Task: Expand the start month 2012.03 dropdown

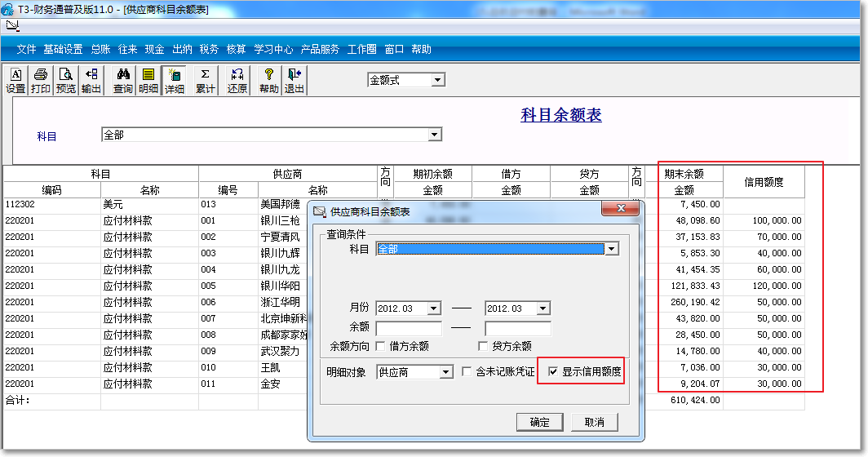Action: pos(433,308)
